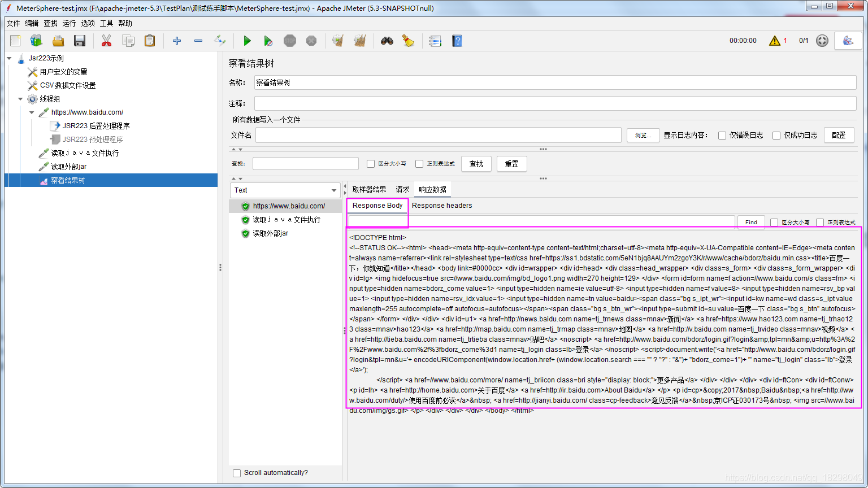The width and height of the screenshot is (868, 488).
Task: Open the Templates toolbar icon
Action: (37, 41)
